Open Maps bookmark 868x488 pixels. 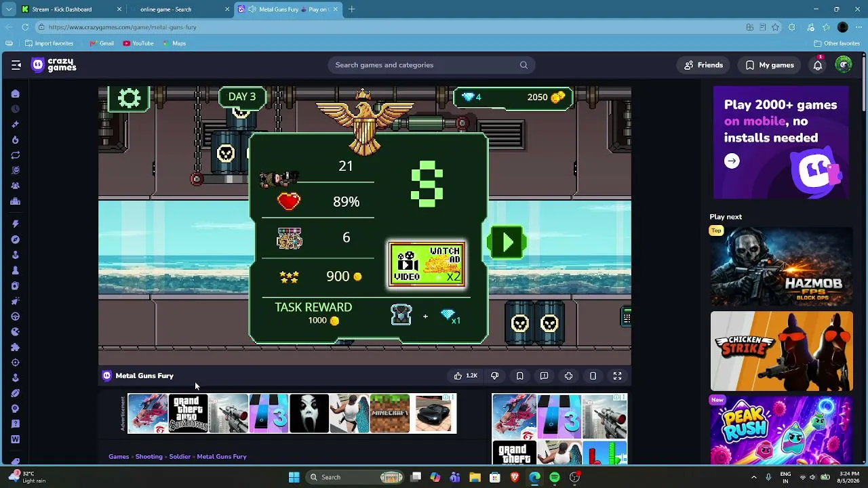click(174, 43)
